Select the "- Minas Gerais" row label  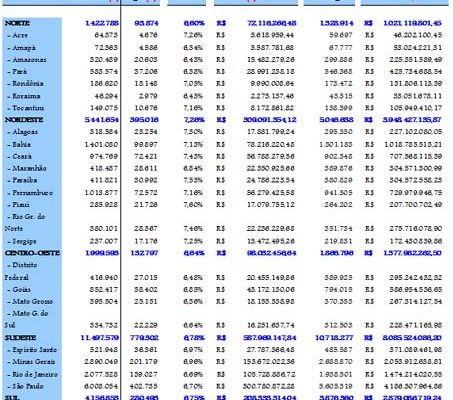point(31,361)
